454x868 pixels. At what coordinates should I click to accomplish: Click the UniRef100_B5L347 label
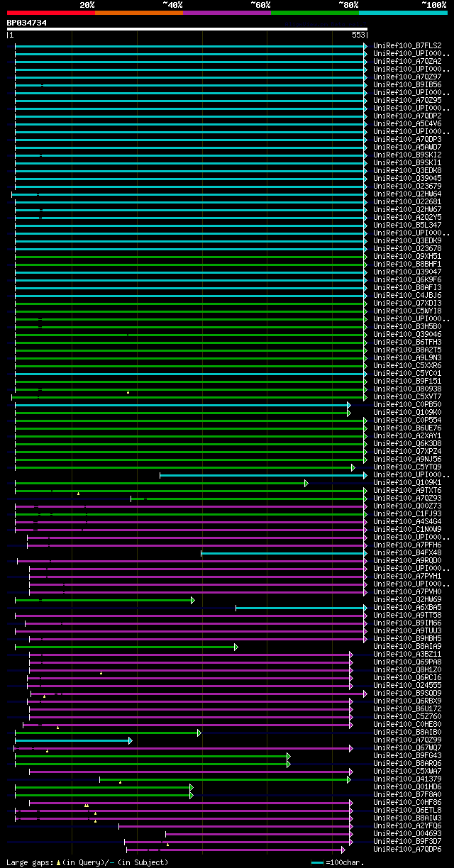click(408, 226)
